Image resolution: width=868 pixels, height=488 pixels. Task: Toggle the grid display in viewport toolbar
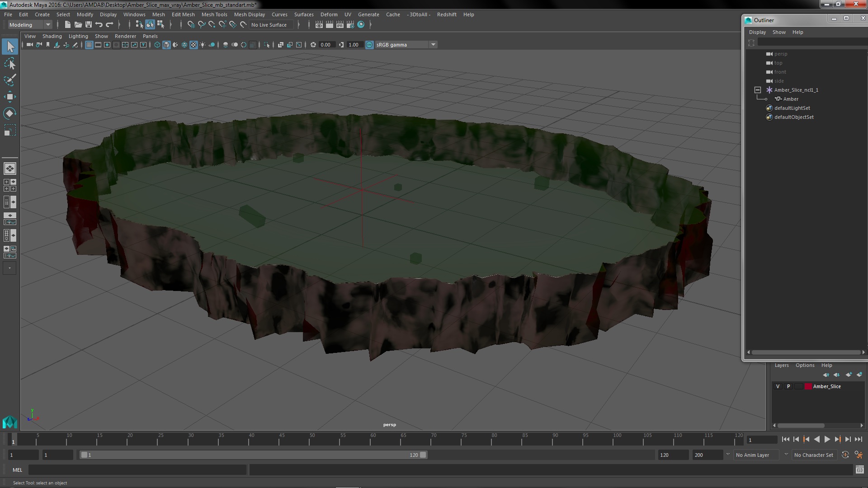pos(89,45)
